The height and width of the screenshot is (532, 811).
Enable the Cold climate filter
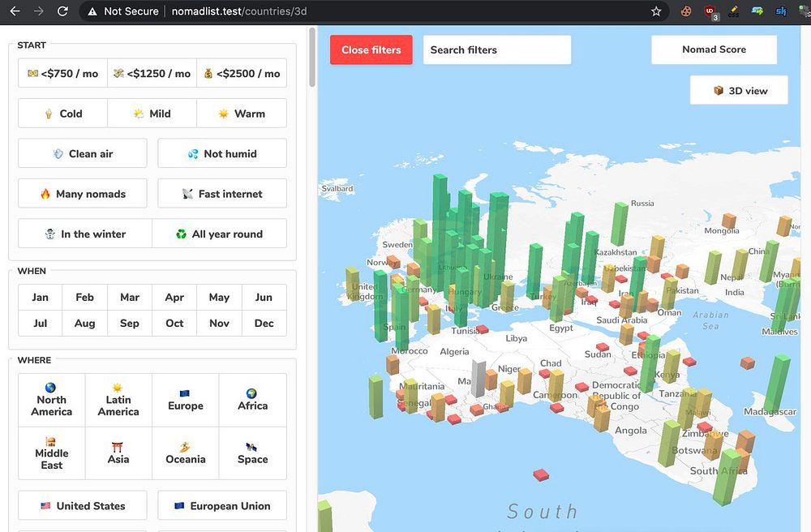tap(62, 114)
